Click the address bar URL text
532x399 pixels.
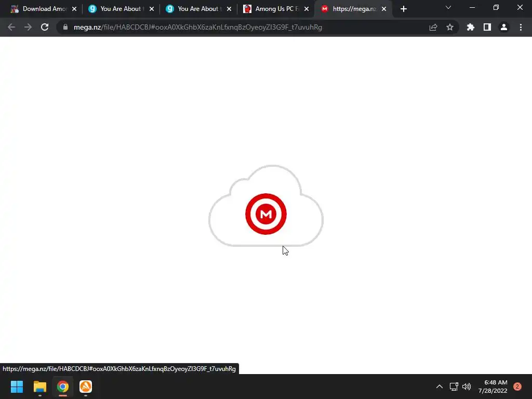(198, 27)
